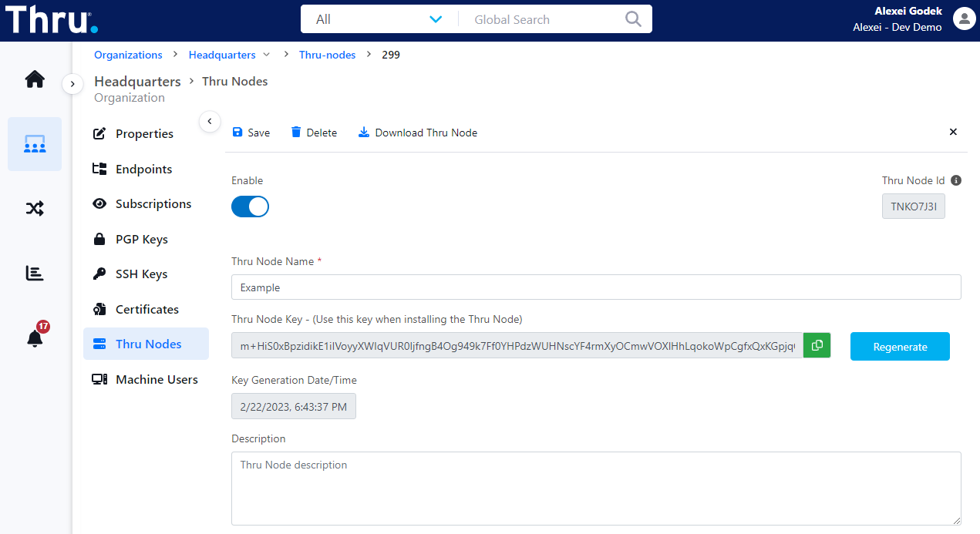Viewport: 980px width, 534px height.
Task: Click Download Thru Node button
Action: point(418,133)
